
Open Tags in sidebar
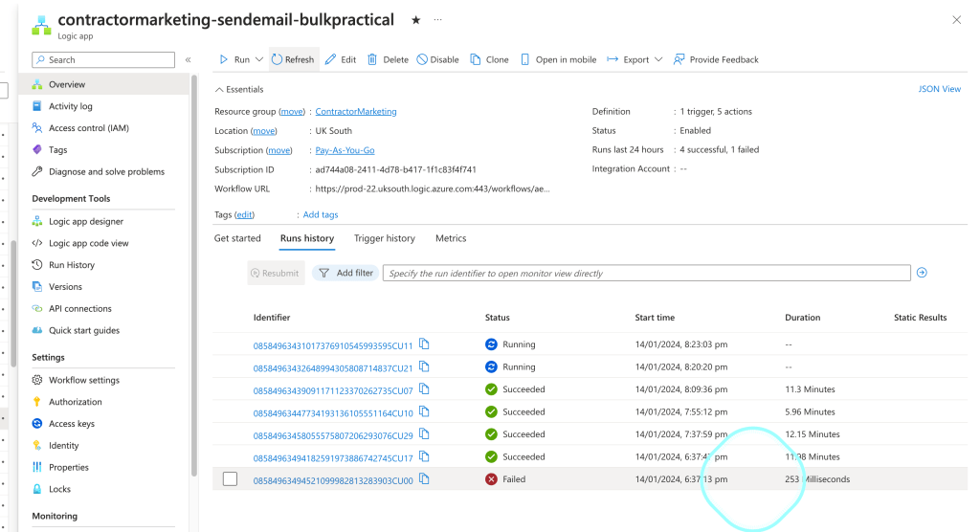57,150
